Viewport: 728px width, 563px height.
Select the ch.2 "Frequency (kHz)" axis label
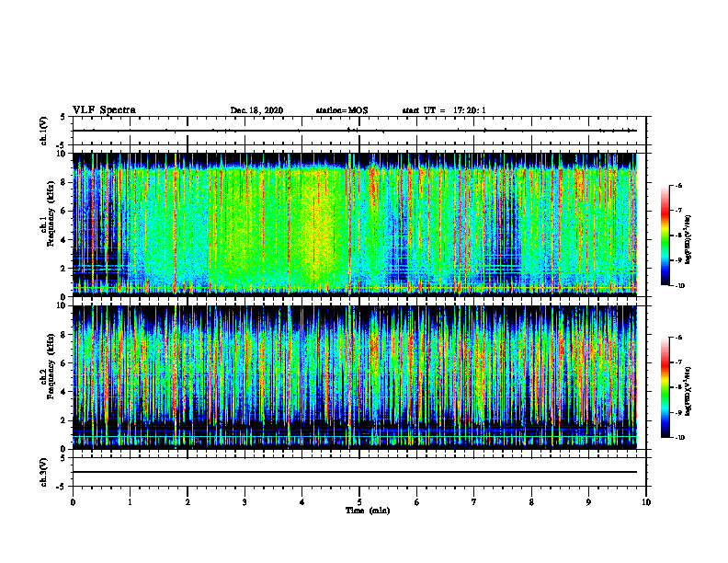(x=51, y=366)
